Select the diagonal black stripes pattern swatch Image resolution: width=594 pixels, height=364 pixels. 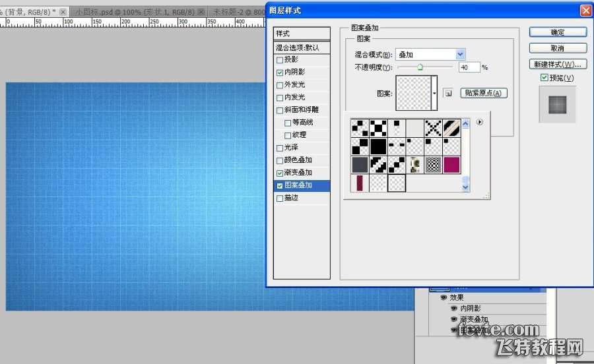click(x=451, y=127)
